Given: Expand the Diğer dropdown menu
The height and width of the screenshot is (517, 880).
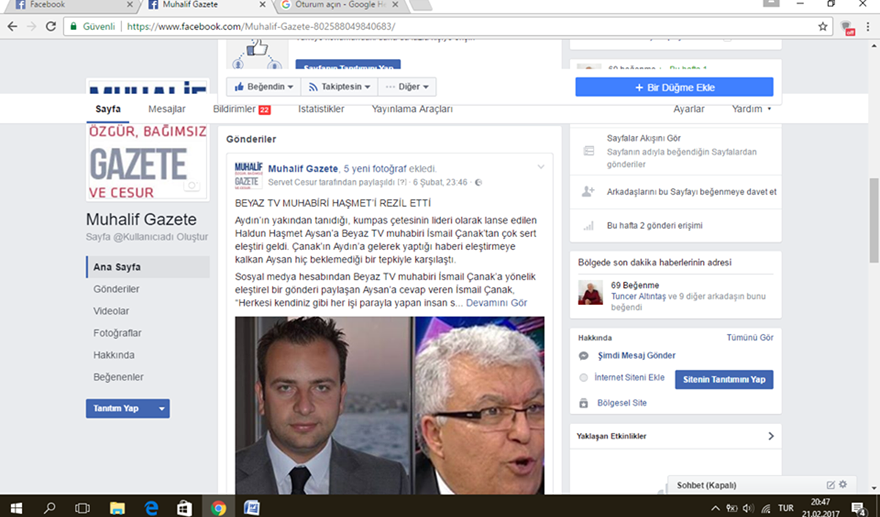Looking at the screenshot, I should tap(408, 87).
